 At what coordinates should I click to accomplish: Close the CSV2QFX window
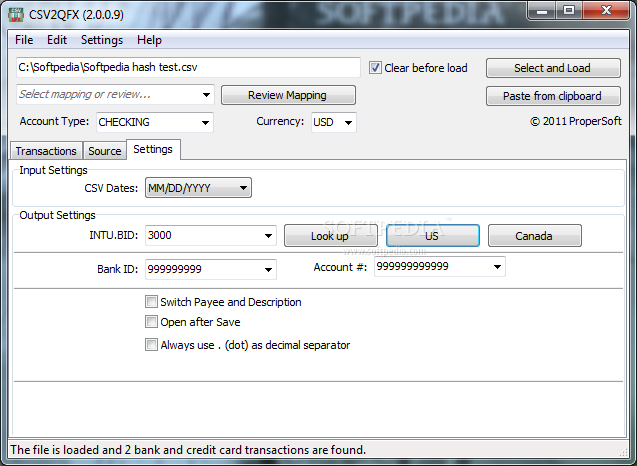coord(606,11)
